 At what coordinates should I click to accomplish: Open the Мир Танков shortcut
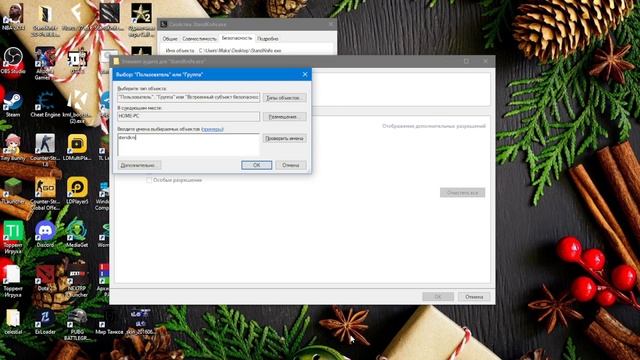(x=109, y=325)
